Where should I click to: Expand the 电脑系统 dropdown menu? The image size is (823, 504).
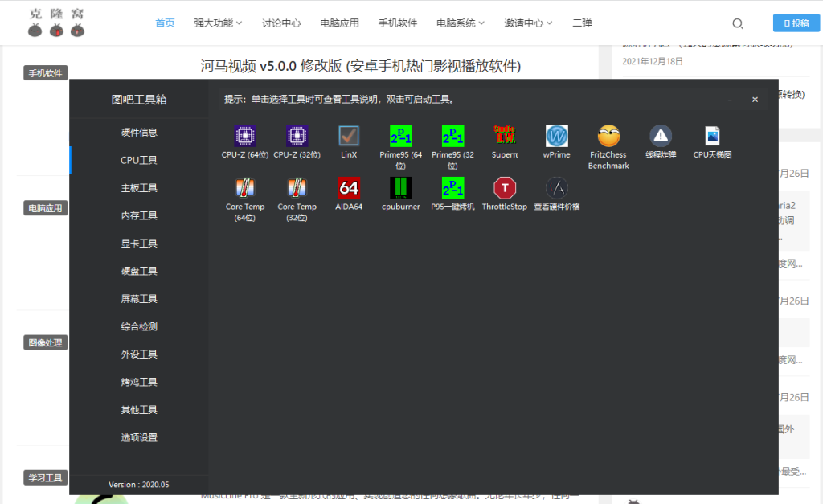pyautogui.click(x=461, y=23)
